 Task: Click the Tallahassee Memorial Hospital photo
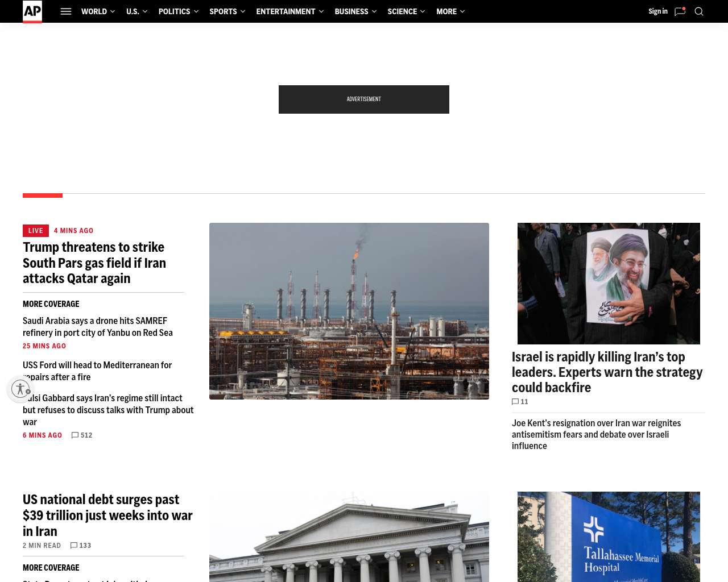pos(609,537)
